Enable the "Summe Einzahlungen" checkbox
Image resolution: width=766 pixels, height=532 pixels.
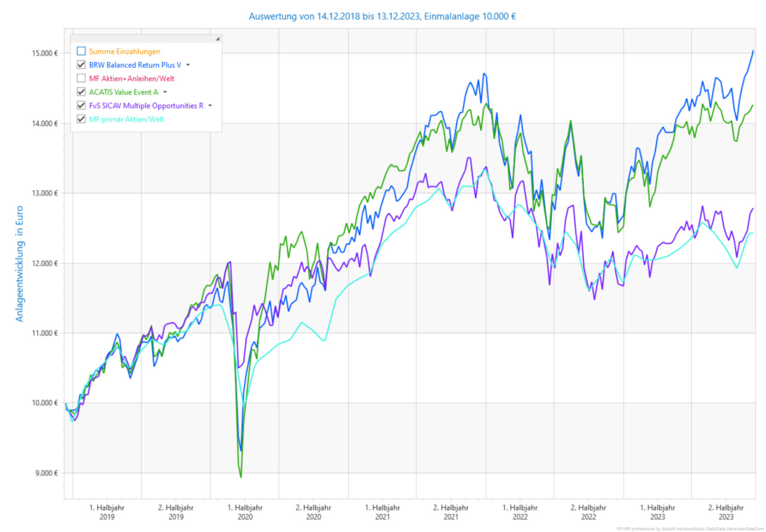pos(80,51)
